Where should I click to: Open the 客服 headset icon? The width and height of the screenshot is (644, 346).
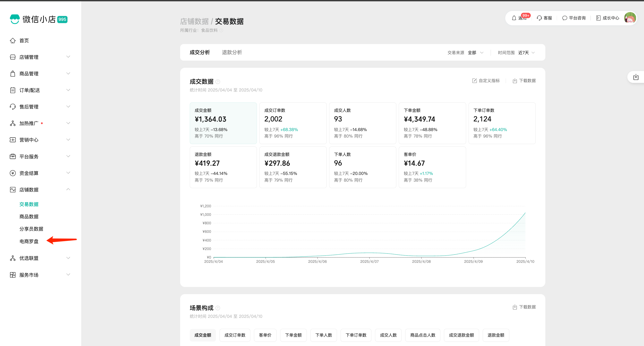pyautogui.click(x=539, y=18)
